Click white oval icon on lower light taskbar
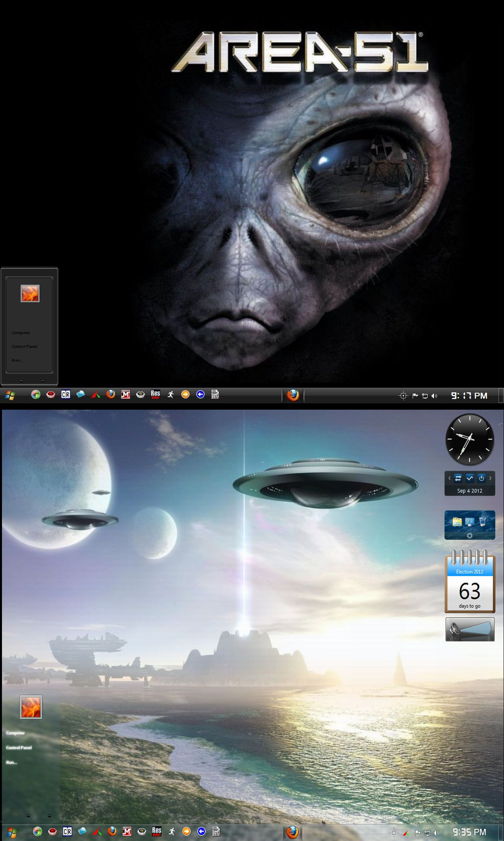This screenshot has width=504, height=841. 142,831
